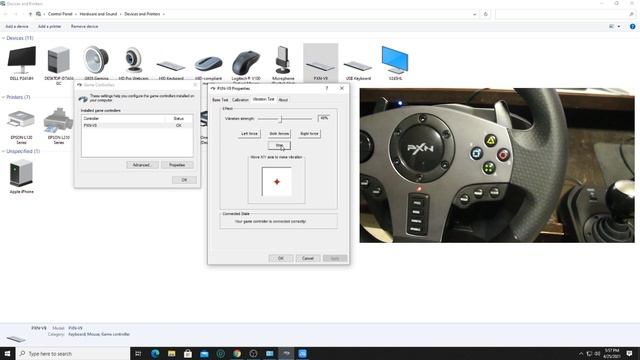
Task: Open File Explorer from the taskbar
Action: tap(171, 353)
